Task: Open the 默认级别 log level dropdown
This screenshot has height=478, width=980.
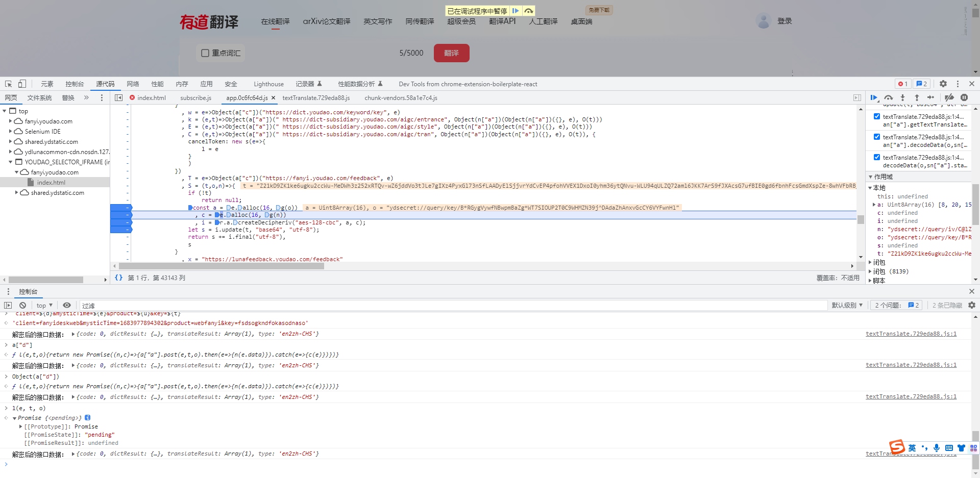Action: tap(847, 305)
